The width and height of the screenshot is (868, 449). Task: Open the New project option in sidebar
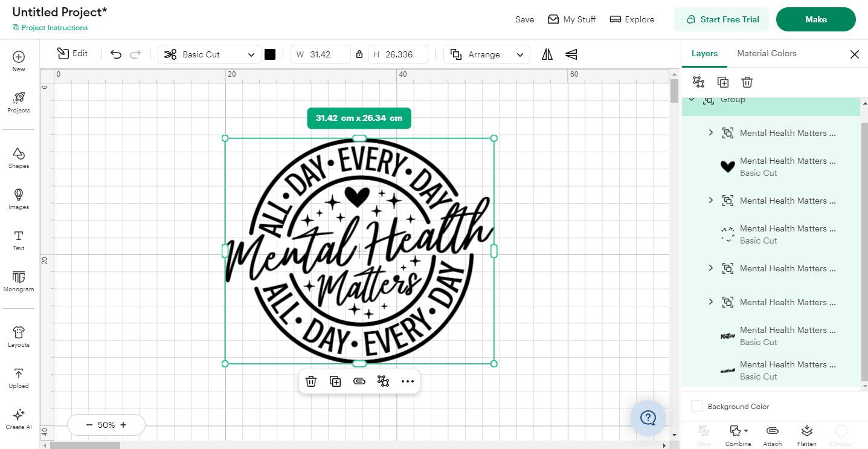[19, 61]
